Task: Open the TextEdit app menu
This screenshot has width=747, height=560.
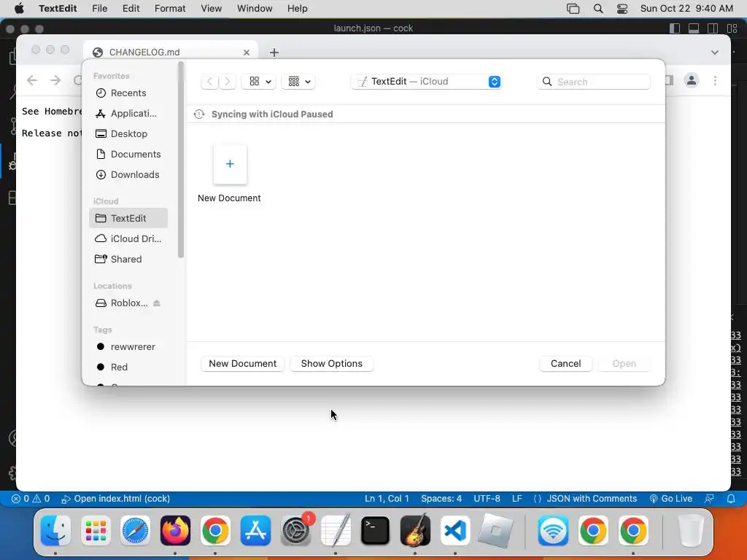Action: tap(58, 8)
